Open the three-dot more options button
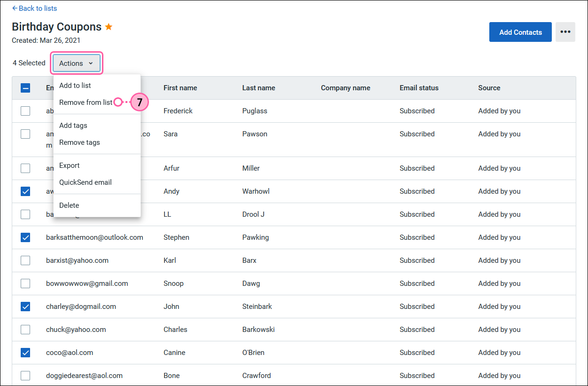The image size is (588, 386). tap(565, 32)
